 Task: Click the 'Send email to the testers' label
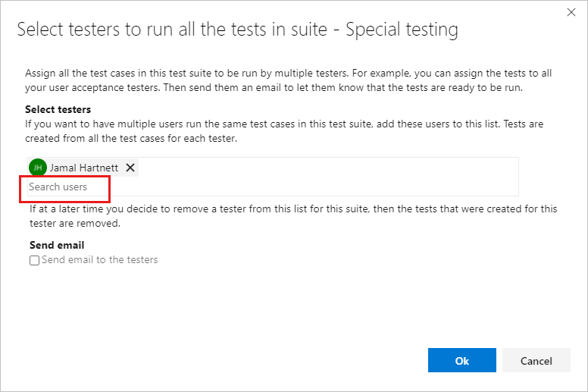point(100,260)
